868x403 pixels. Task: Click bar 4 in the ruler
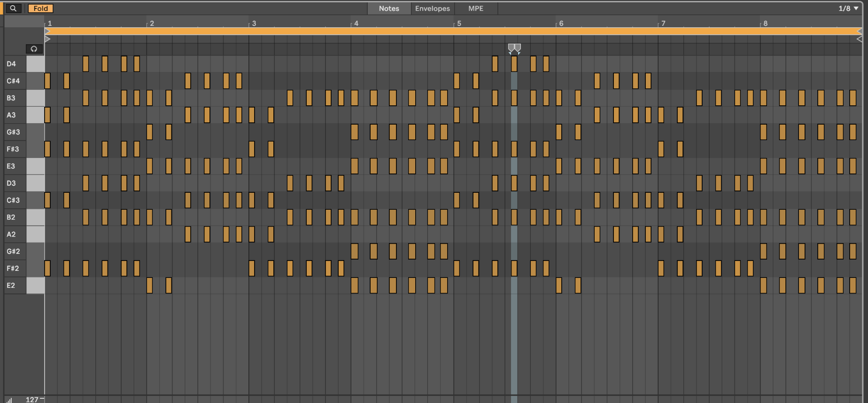click(x=356, y=23)
